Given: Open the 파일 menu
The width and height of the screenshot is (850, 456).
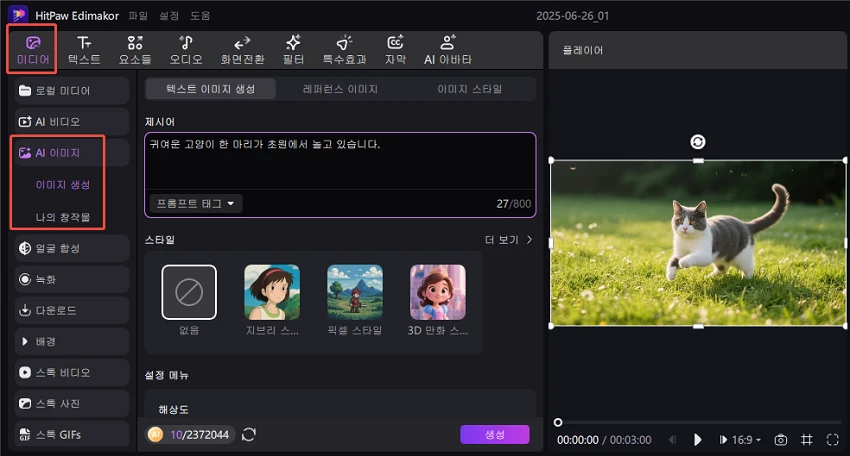Looking at the screenshot, I should (x=138, y=16).
